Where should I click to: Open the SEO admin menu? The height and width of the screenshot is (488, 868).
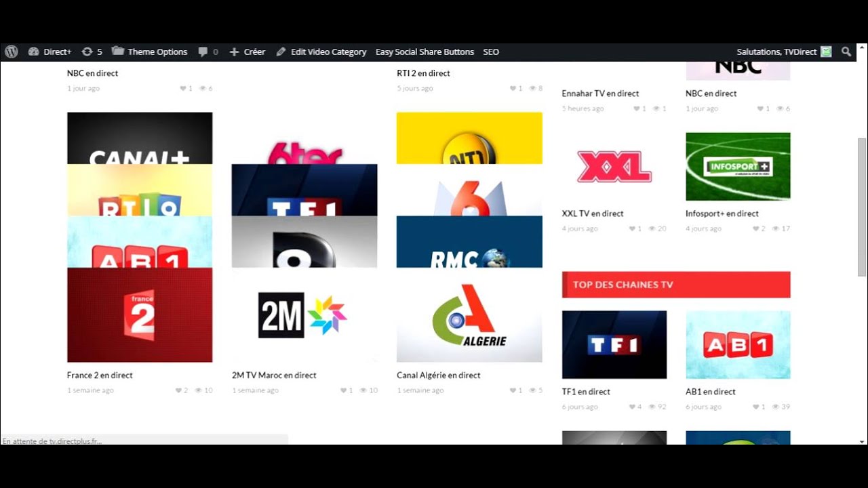[x=491, y=52]
